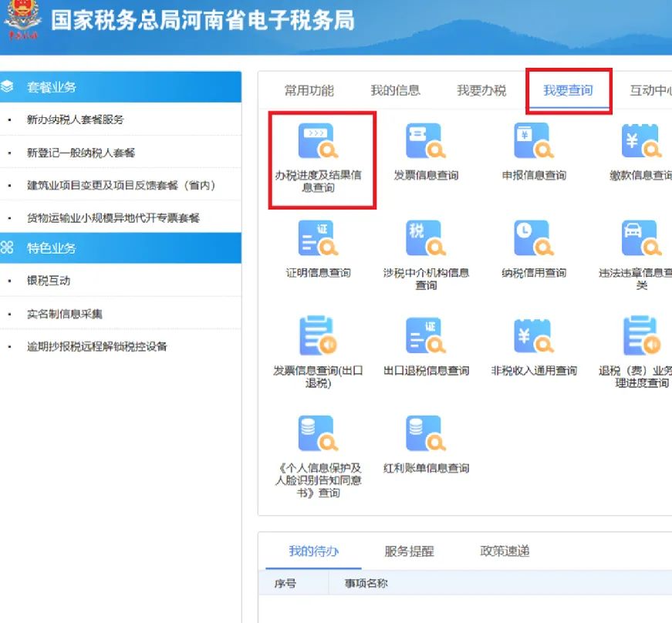Viewport: 672px width, 623px height.
Task: Switch to 我要办税 tab
Action: 481,90
